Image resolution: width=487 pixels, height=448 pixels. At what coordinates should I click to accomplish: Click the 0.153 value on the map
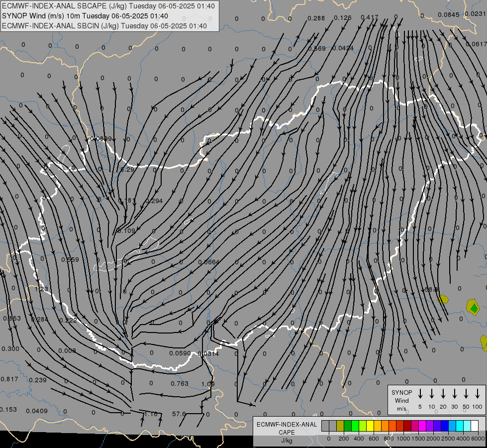(8, 410)
